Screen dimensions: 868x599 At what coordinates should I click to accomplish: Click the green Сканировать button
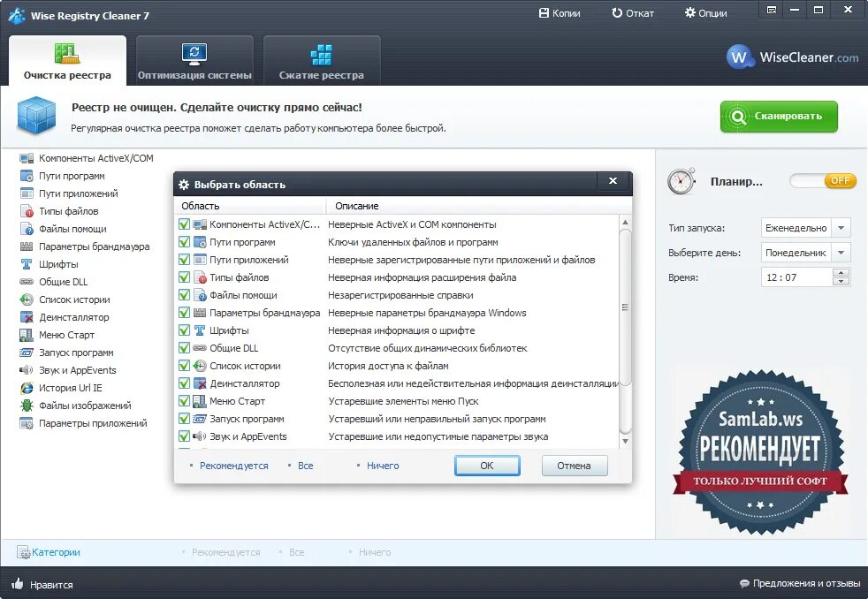pyautogui.click(x=779, y=116)
